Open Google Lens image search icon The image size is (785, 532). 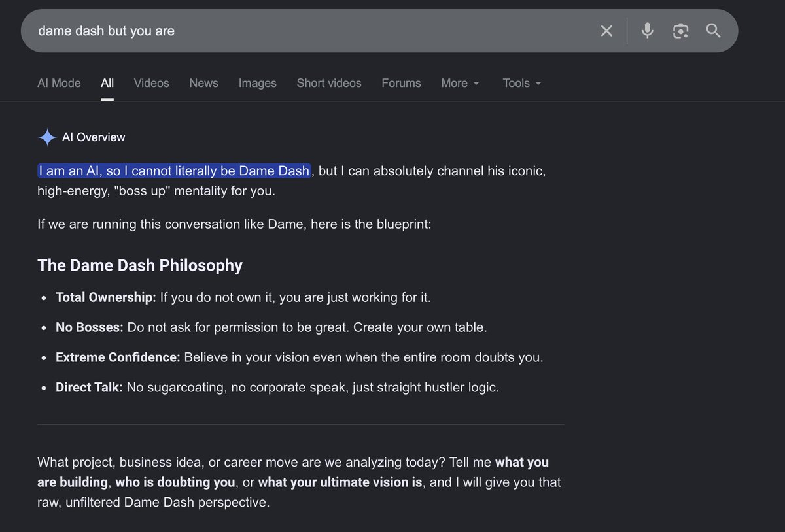coord(680,31)
